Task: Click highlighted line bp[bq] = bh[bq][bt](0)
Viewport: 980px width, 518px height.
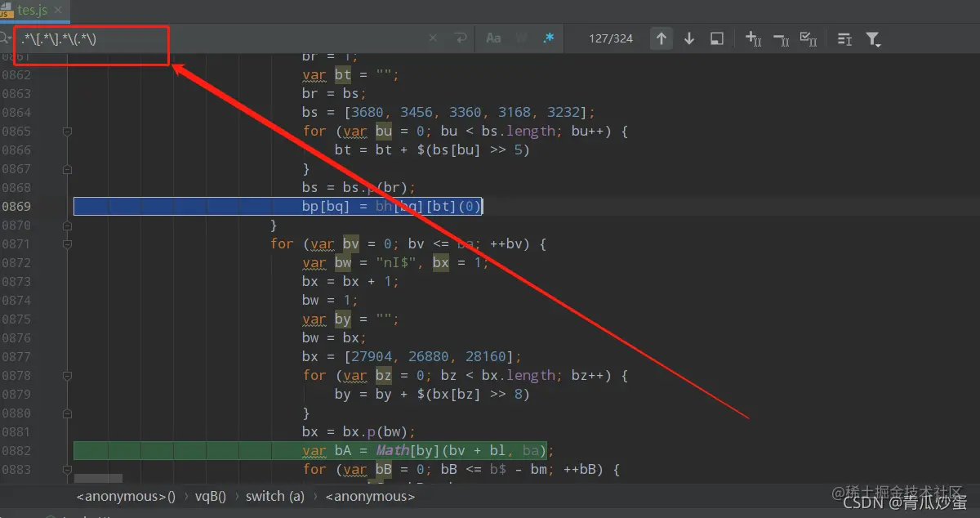Action: (x=392, y=206)
